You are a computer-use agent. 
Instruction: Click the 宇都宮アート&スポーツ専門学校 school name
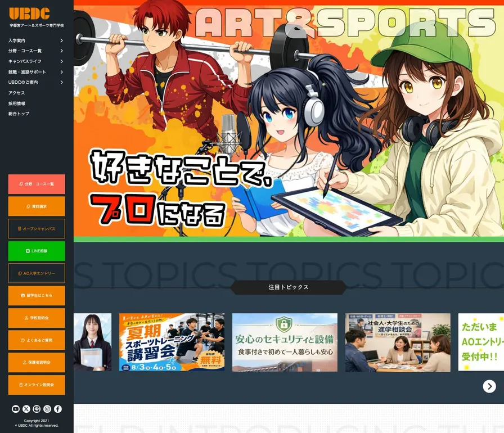point(37,25)
